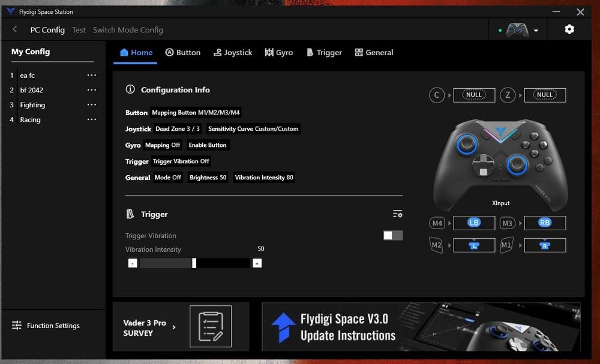
Task: Go to the Button tab
Action: point(183,52)
